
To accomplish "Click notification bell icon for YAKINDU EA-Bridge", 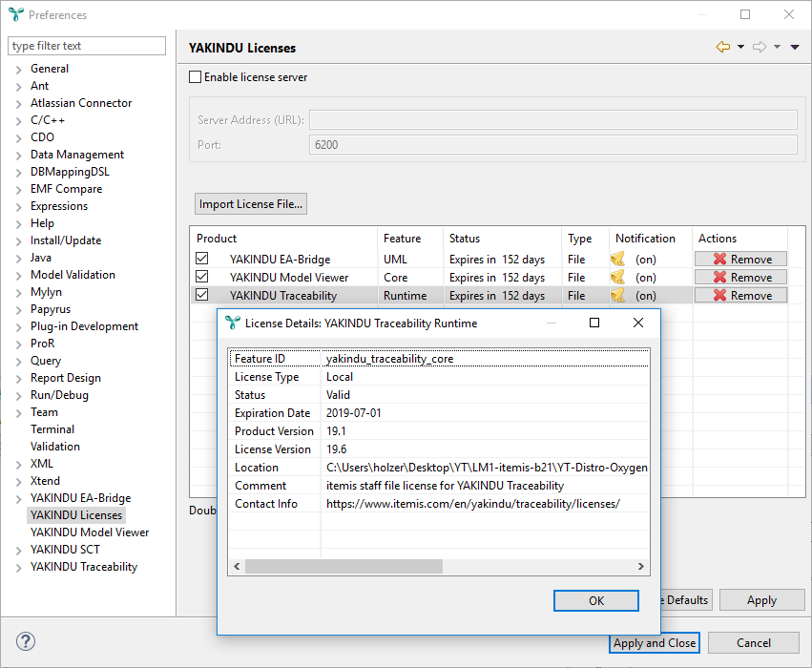I will tap(618, 260).
